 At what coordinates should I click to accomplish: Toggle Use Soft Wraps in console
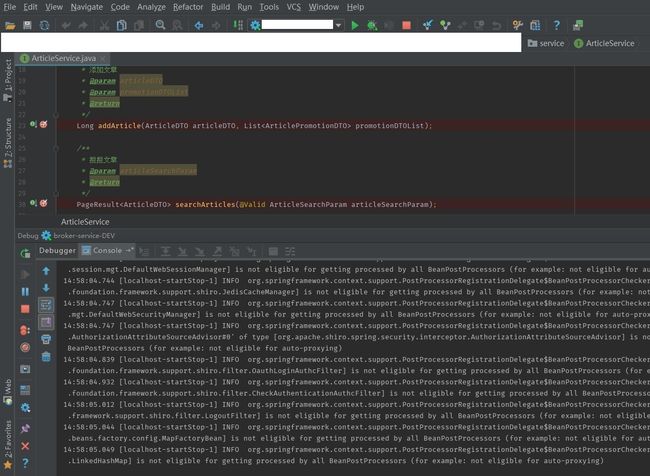[x=46, y=305]
